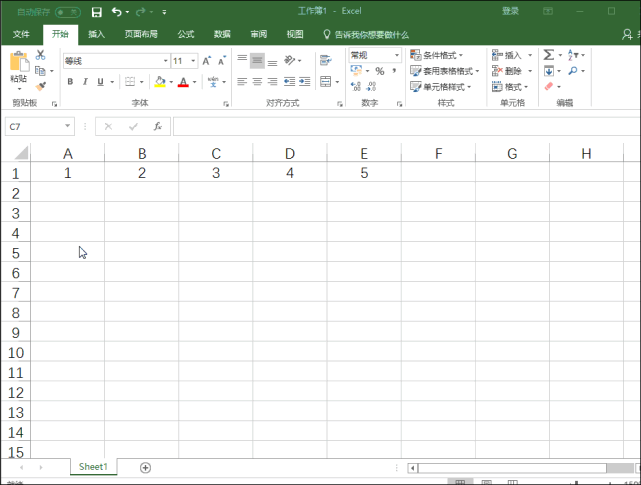Image resolution: width=641 pixels, height=485 pixels.
Task: Click the Comma Style icon
Action: [394, 71]
